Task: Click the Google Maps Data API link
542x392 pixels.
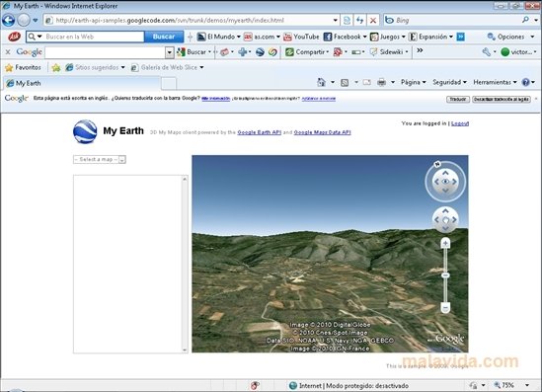Action: (x=322, y=132)
